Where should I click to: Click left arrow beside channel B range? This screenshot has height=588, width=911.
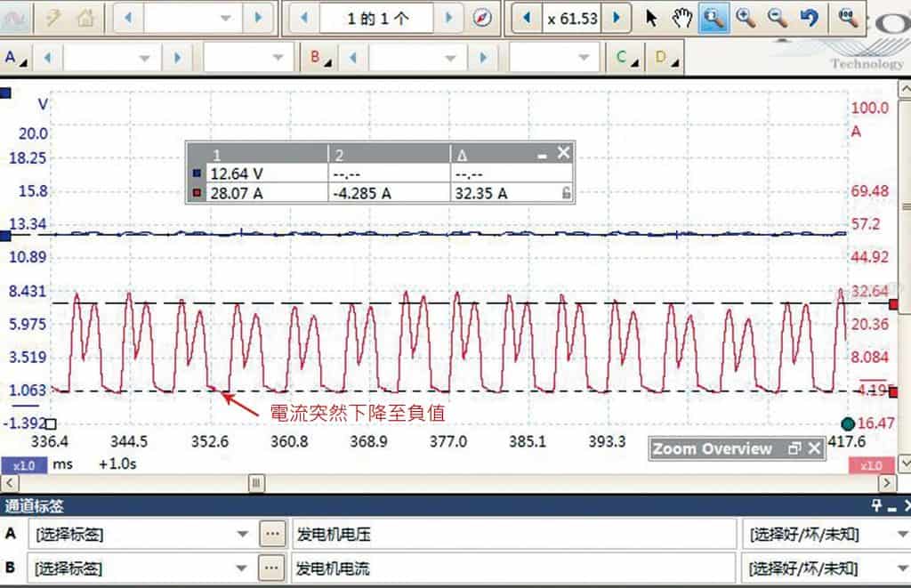tap(353, 58)
